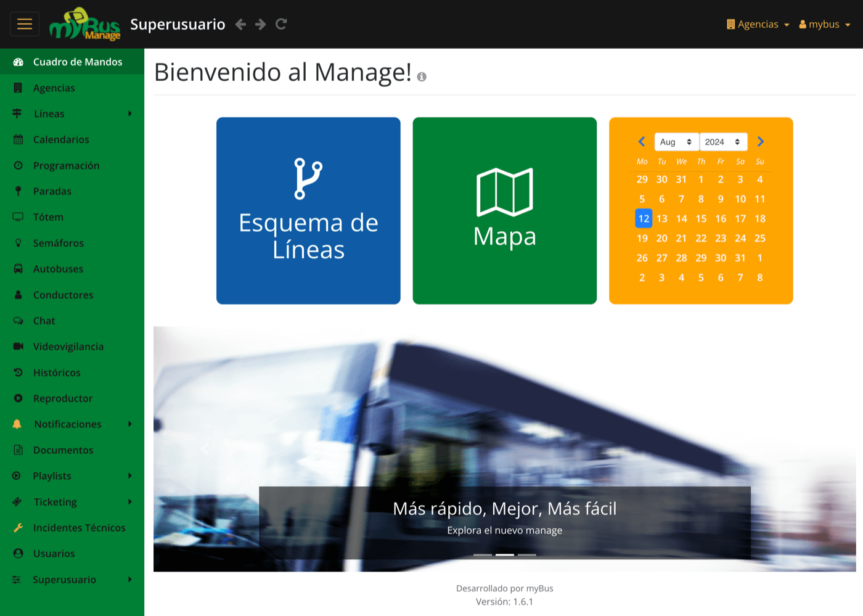Open the mybus user dropdown
863x616 pixels.
pyautogui.click(x=825, y=24)
